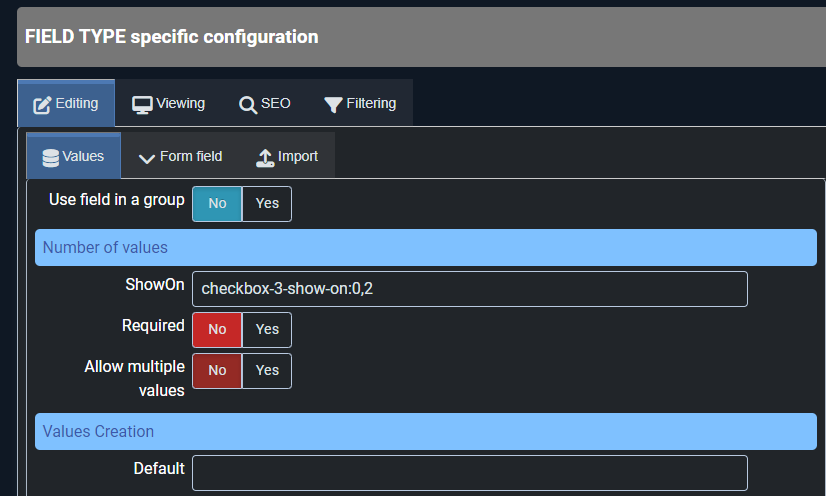
Task: Click inside the ShowOn text field
Action: [x=469, y=289]
